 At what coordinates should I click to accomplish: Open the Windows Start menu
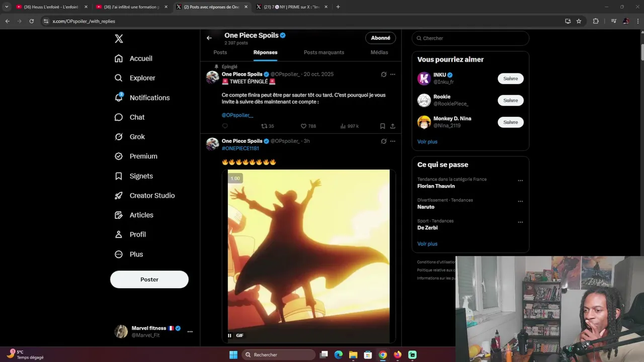pyautogui.click(x=233, y=355)
